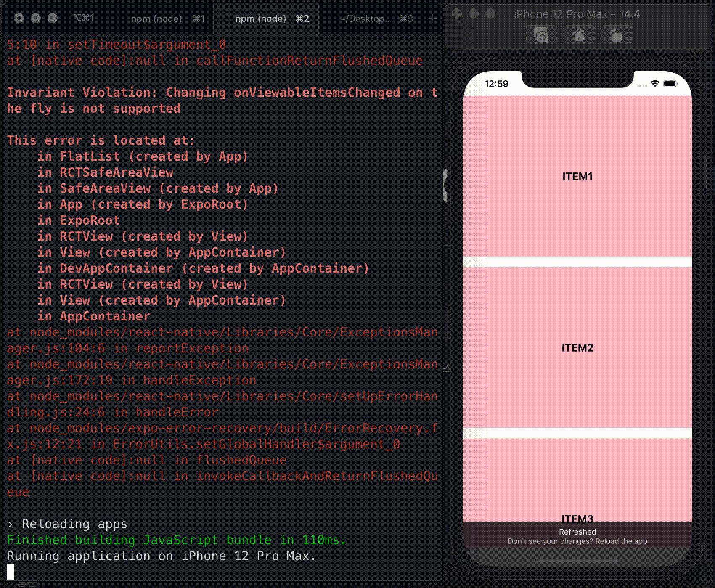Zoom the iPhone simulator window
This screenshot has width=715, height=588.
(490, 14)
